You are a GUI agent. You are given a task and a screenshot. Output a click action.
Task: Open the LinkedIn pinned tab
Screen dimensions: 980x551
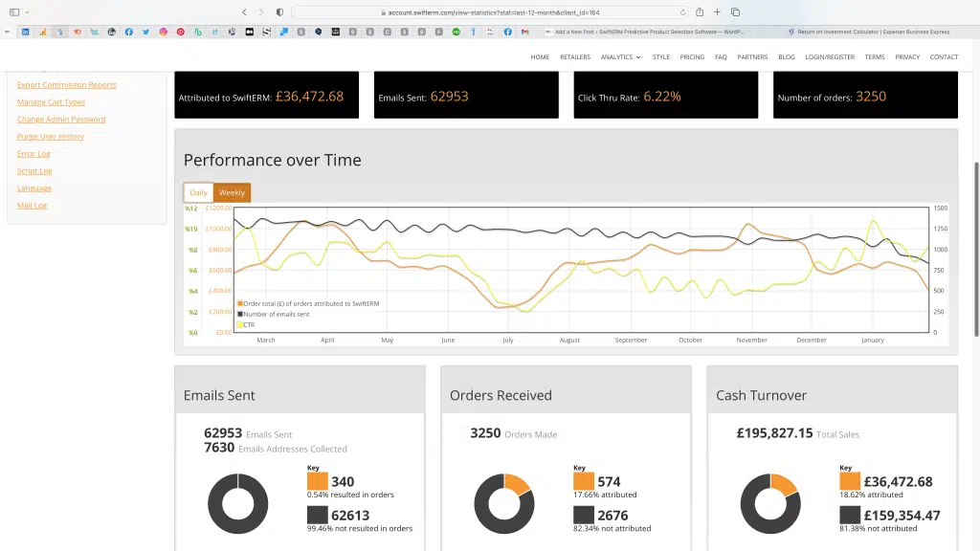click(25, 32)
